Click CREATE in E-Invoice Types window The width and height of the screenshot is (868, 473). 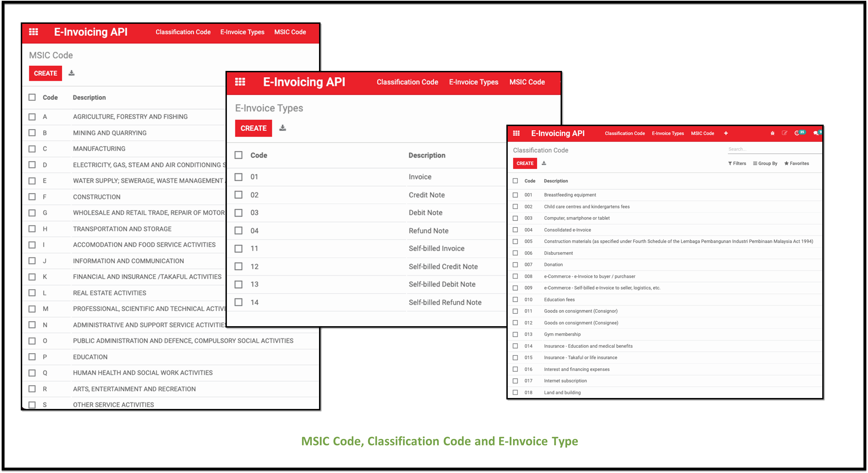[x=253, y=128]
